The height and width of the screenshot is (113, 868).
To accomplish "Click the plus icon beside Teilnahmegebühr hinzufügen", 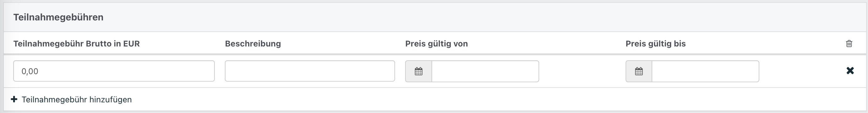I will [14, 99].
